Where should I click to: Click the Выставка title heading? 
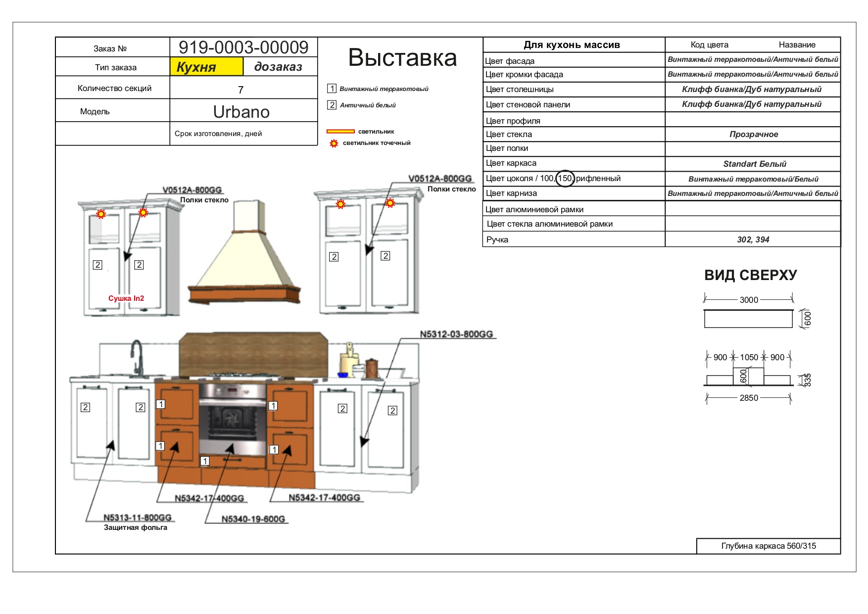[x=402, y=58]
